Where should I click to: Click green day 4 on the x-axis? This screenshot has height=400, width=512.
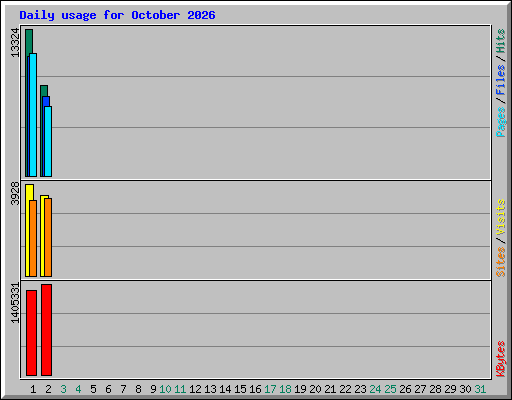click(78, 389)
